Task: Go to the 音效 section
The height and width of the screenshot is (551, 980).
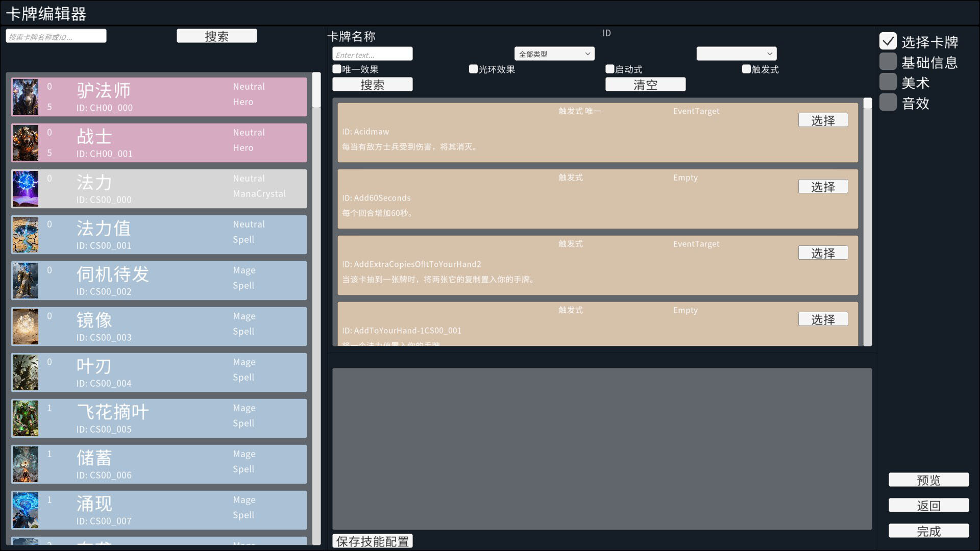Action: [888, 103]
